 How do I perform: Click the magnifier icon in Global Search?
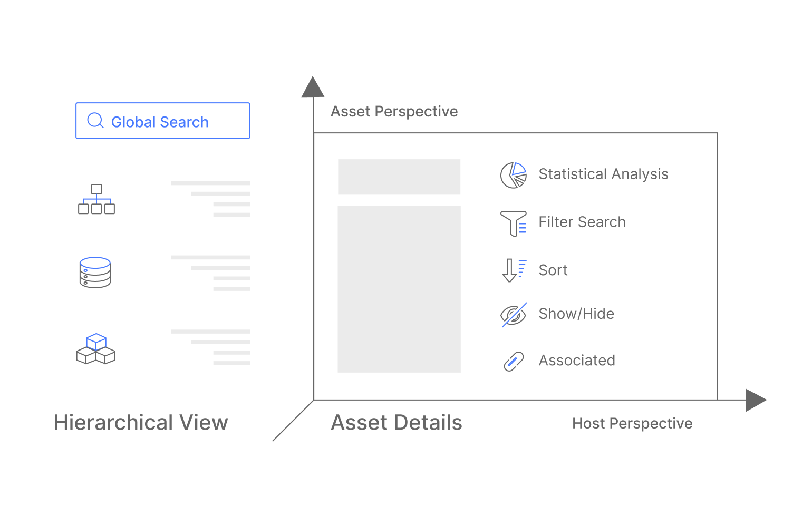click(x=95, y=121)
